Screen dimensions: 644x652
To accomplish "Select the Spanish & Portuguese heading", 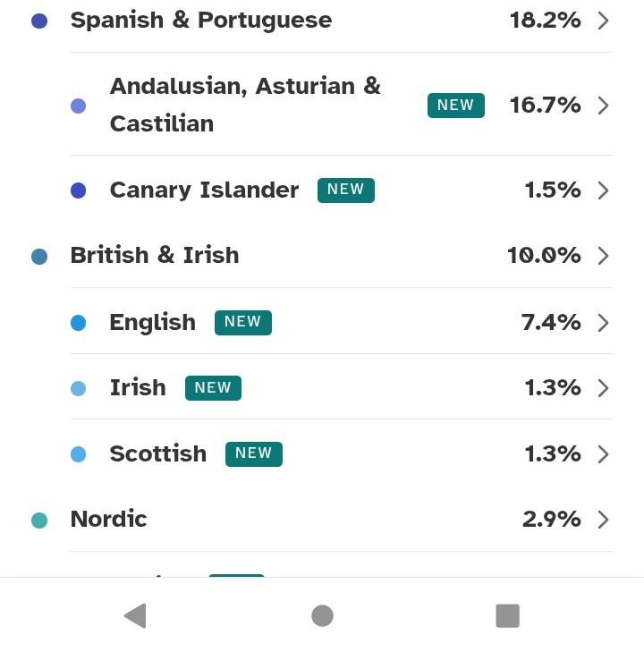I will point(200,21).
